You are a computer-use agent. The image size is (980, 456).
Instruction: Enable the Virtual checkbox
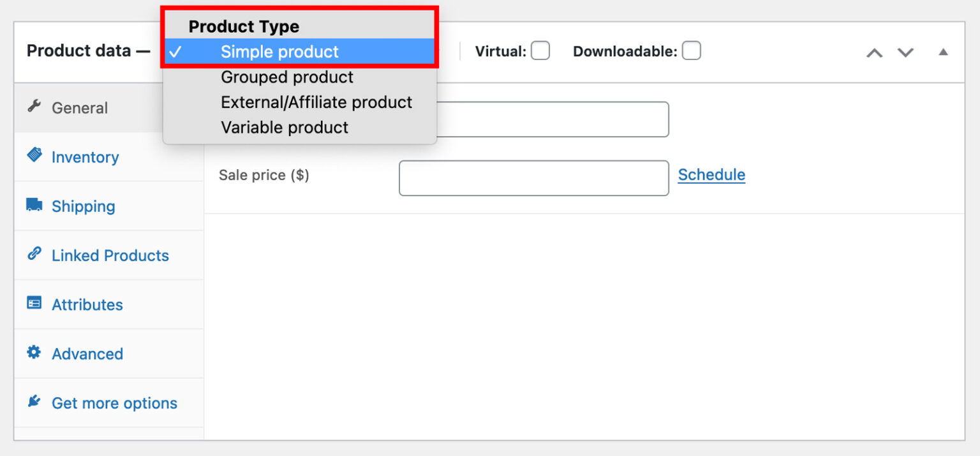tap(540, 50)
